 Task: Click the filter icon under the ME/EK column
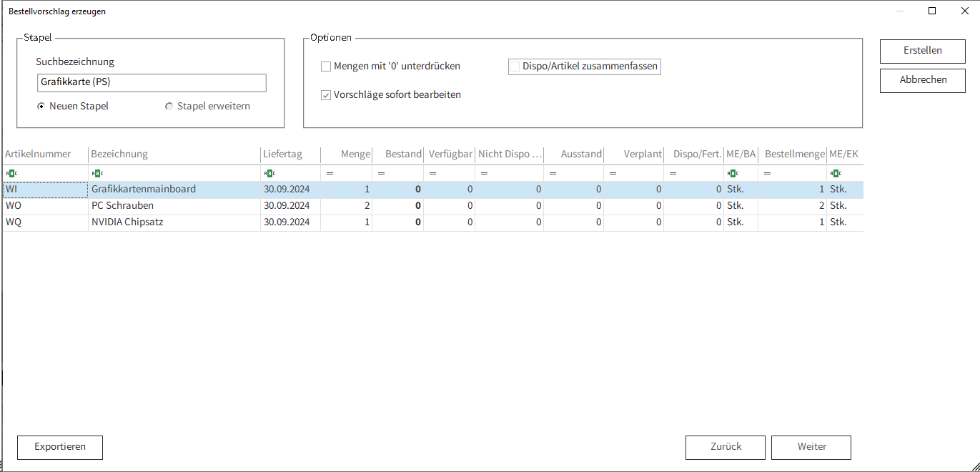click(835, 173)
